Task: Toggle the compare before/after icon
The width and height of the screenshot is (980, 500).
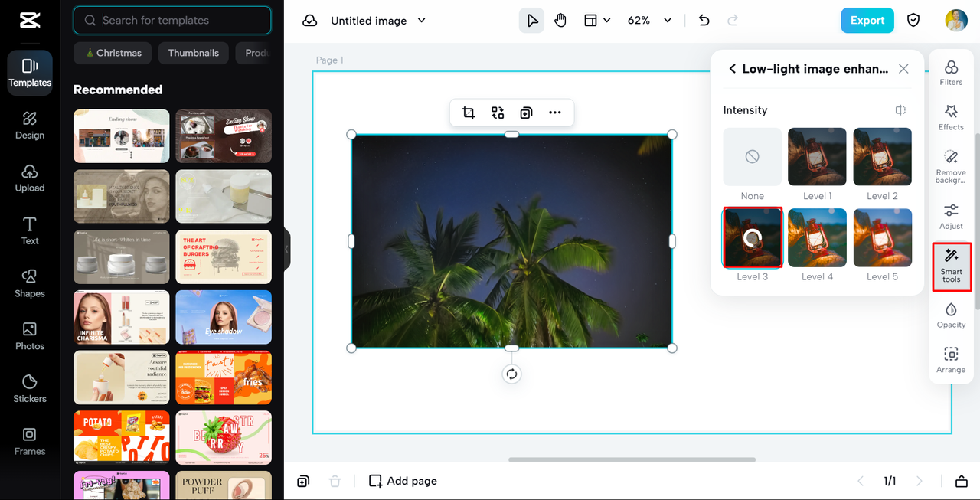Action: (901, 110)
